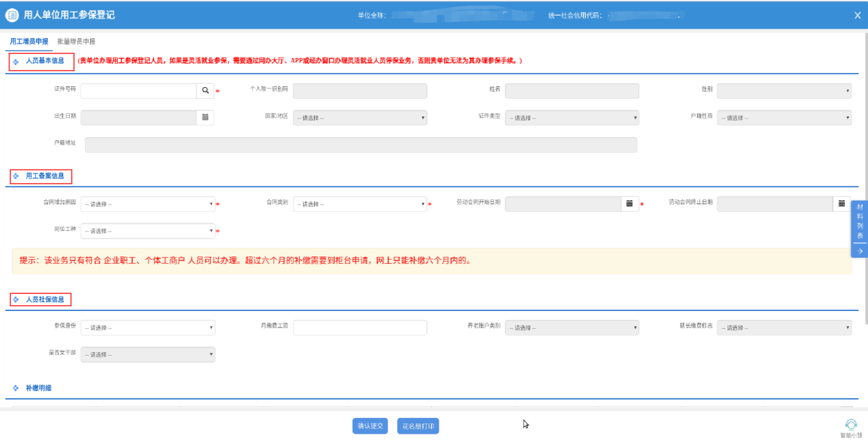Open the 证件类型 dropdown
This screenshot has width=868, height=442.
[572, 117]
